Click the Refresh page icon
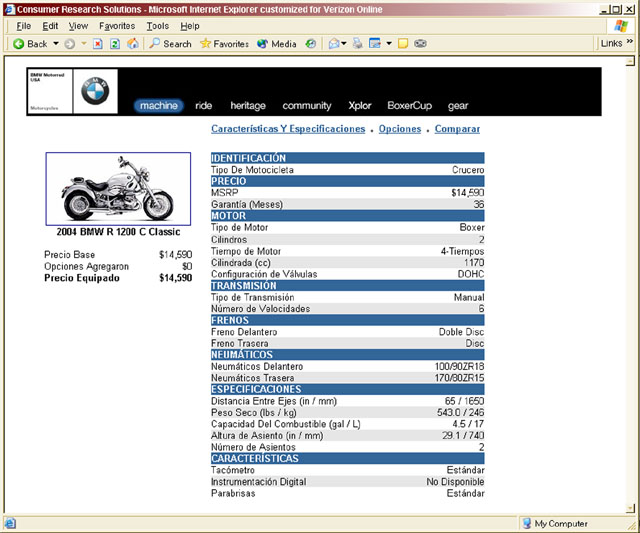Viewport: 640px width, 533px height. (x=115, y=44)
